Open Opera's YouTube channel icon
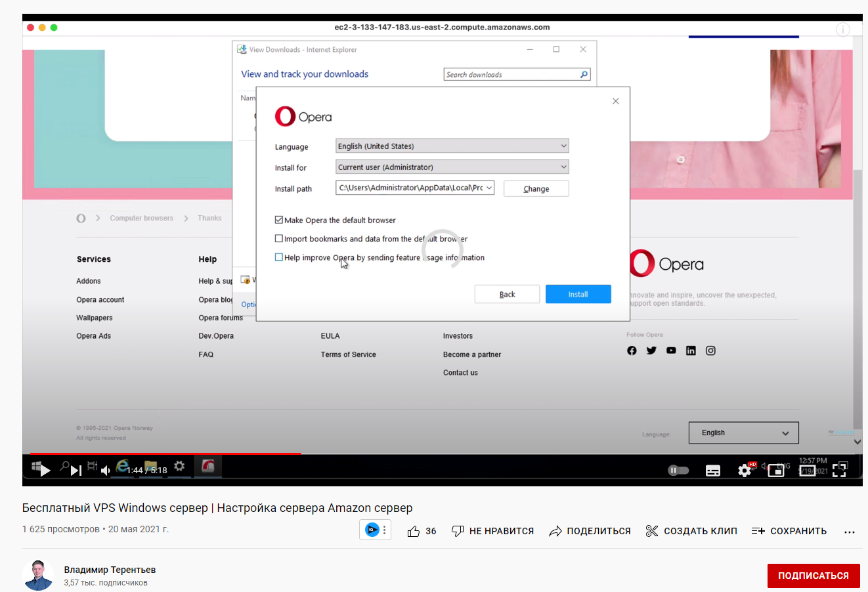Viewport: 868px width, 592px height. tap(671, 350)
